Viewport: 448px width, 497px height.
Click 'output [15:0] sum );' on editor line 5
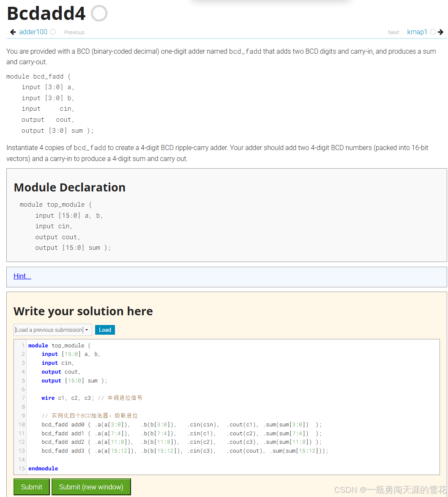74,381
